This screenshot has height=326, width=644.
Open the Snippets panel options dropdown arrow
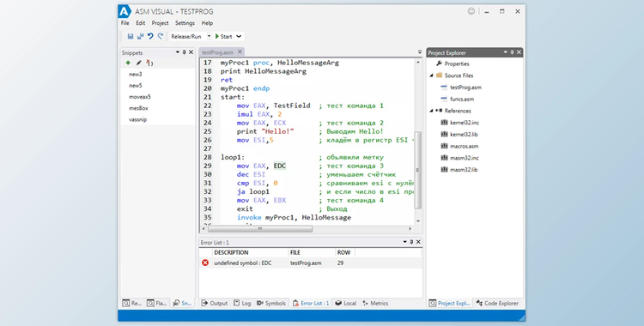coord(178,52)
